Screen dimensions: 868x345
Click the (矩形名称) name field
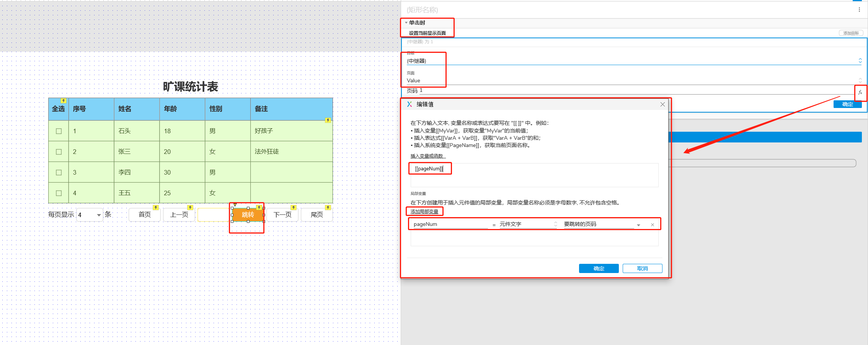422,10
